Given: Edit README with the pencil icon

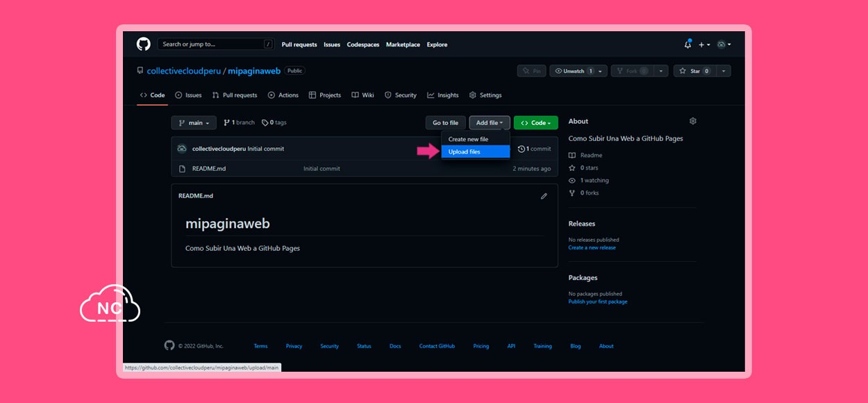Looking at the screenshot, I should 544,196.
